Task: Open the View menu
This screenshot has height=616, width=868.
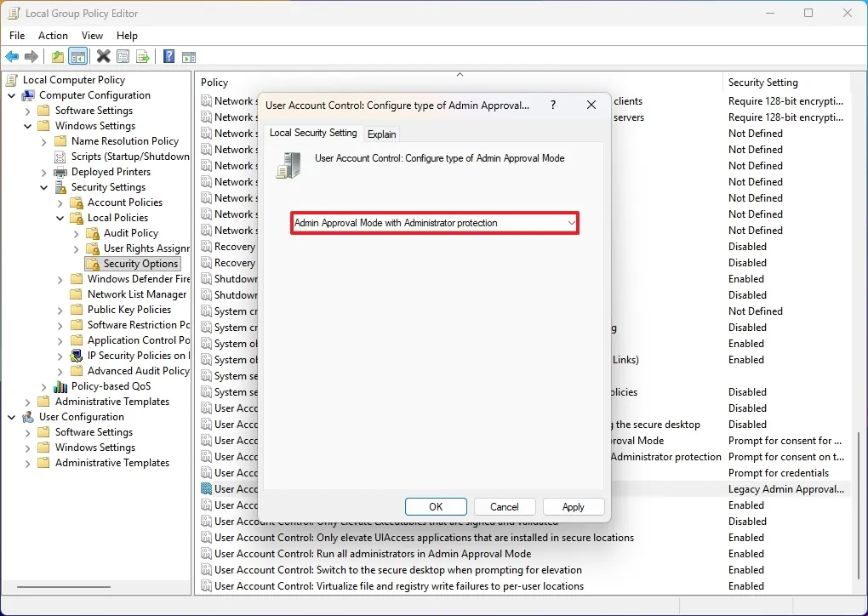Action: pyautogui.click(x=92, y=36)
